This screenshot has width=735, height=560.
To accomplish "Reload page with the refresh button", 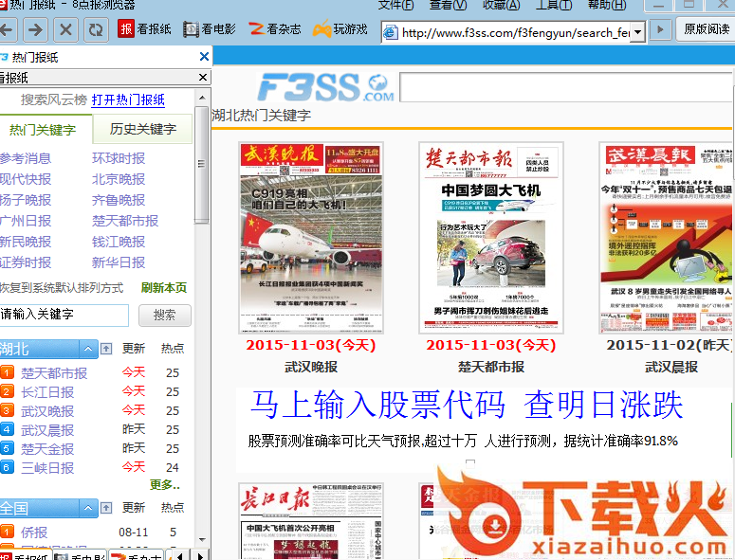I will tap(96, 30).
